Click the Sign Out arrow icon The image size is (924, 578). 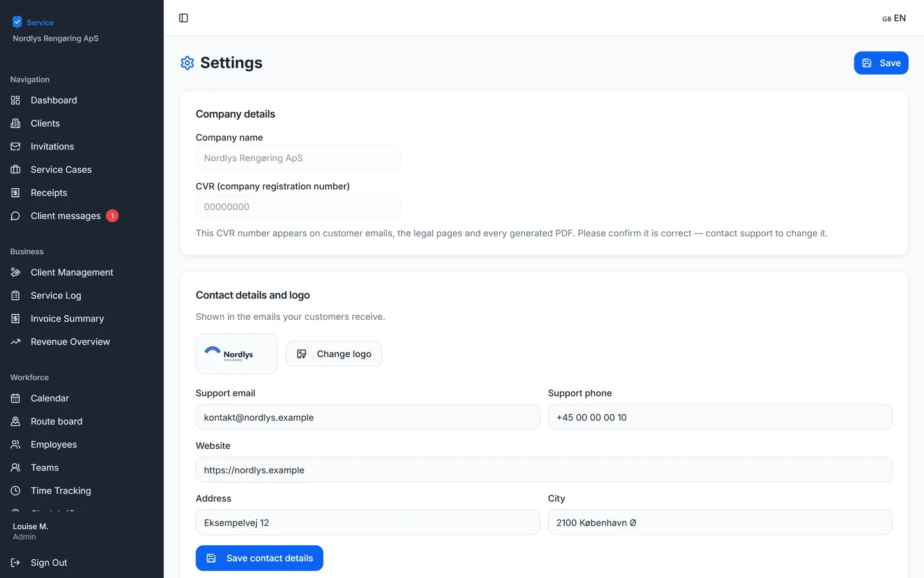[15, 563]
